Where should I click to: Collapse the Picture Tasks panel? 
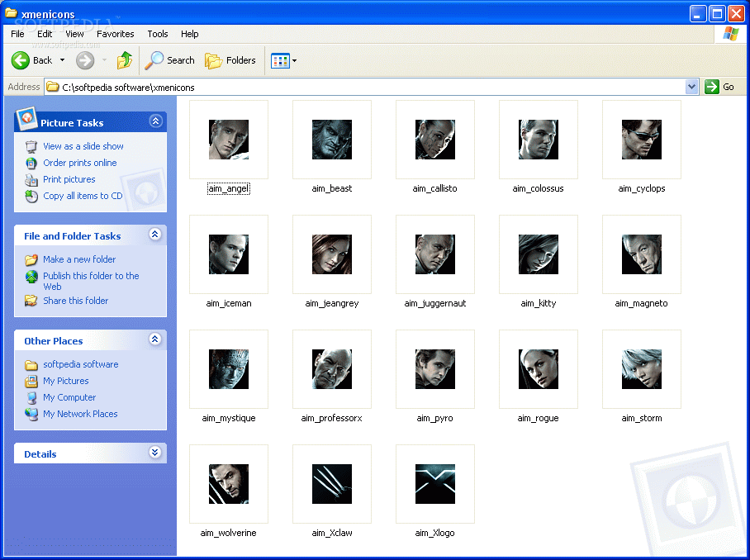click(x=155, y=121)
